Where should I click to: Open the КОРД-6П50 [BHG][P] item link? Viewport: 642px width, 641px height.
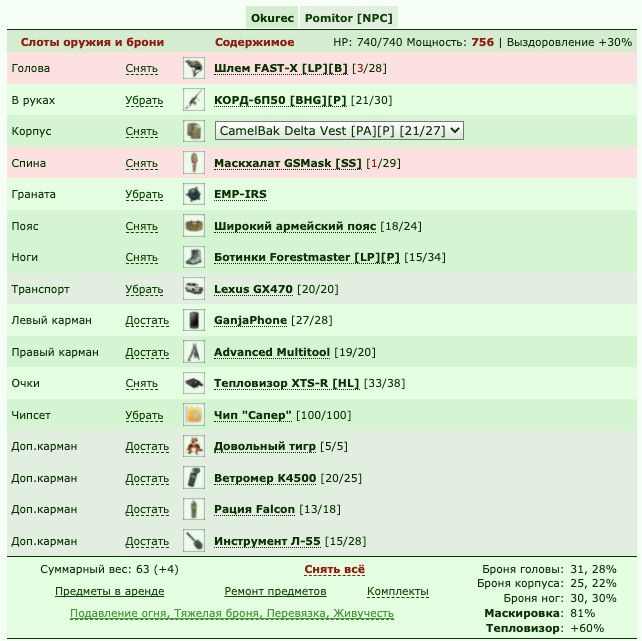[280, 100]
